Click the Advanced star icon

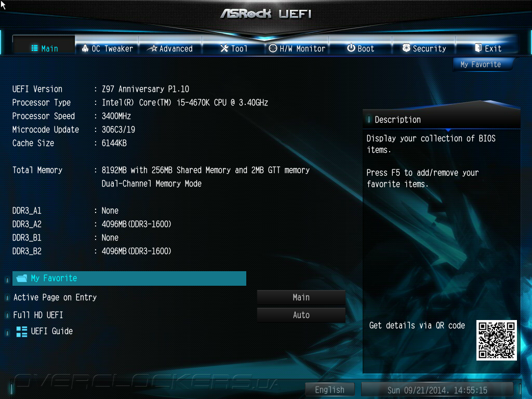coord(153,48)
